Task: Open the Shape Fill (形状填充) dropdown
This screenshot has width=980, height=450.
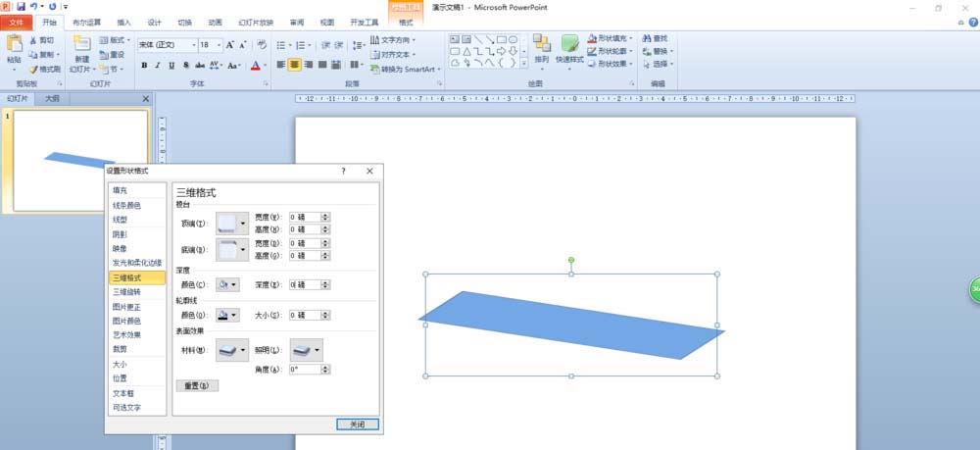Action: pos(611,39)
